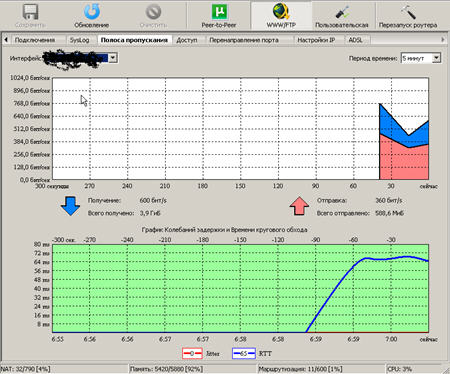The image size is (450, 374).
Task: Click the CPU: 3% status entry
Action: 399,369
